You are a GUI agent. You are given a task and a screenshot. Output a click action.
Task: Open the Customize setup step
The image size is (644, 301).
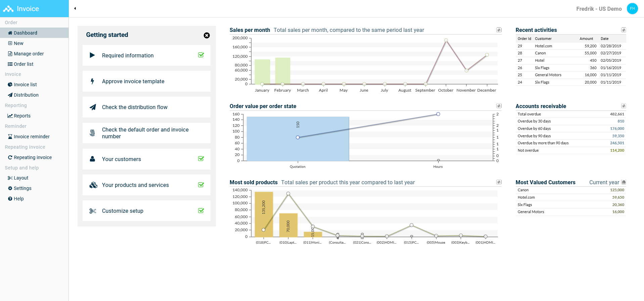pyautogui.click(x=146, y=211)
